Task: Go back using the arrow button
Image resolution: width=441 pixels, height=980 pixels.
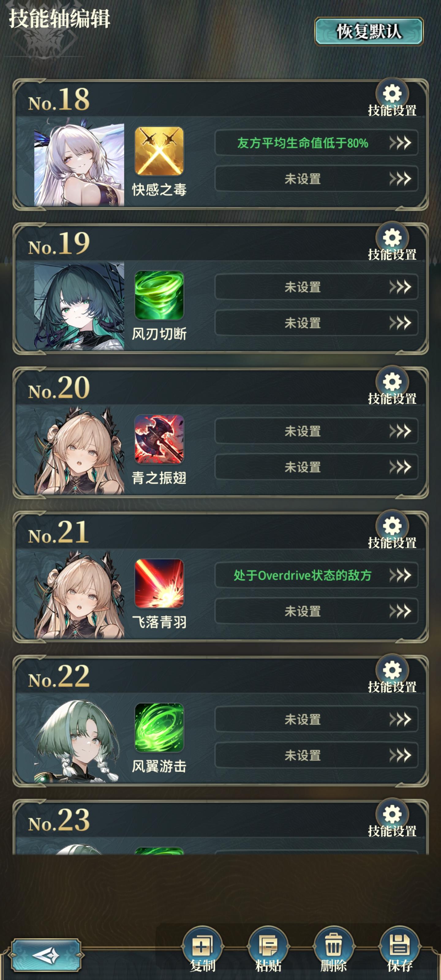Action: point(46,955)
